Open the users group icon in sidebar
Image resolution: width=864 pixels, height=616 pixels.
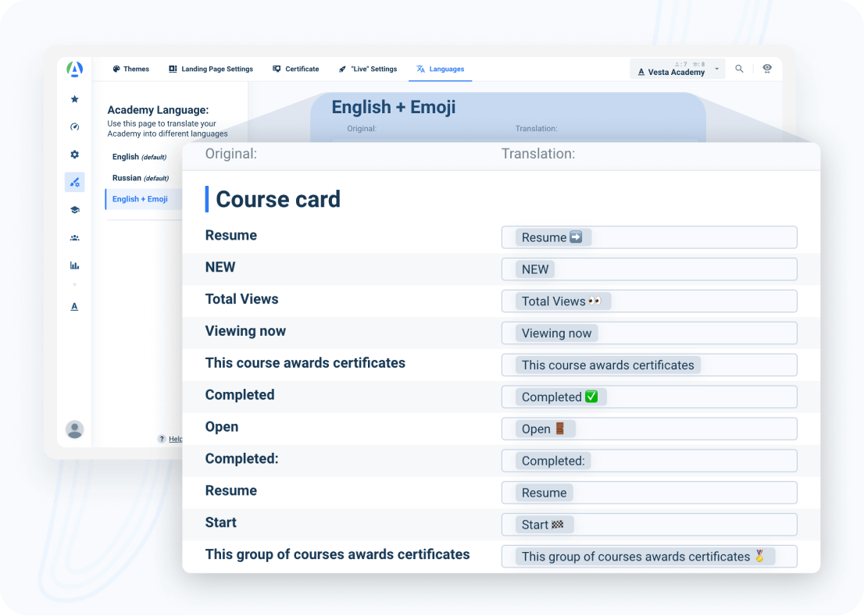(75, 238)
